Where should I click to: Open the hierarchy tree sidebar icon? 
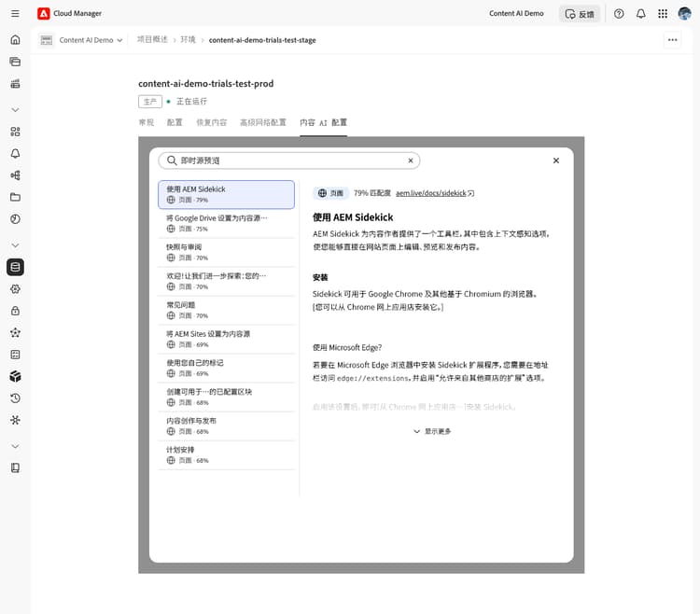(x=15, y=175)
